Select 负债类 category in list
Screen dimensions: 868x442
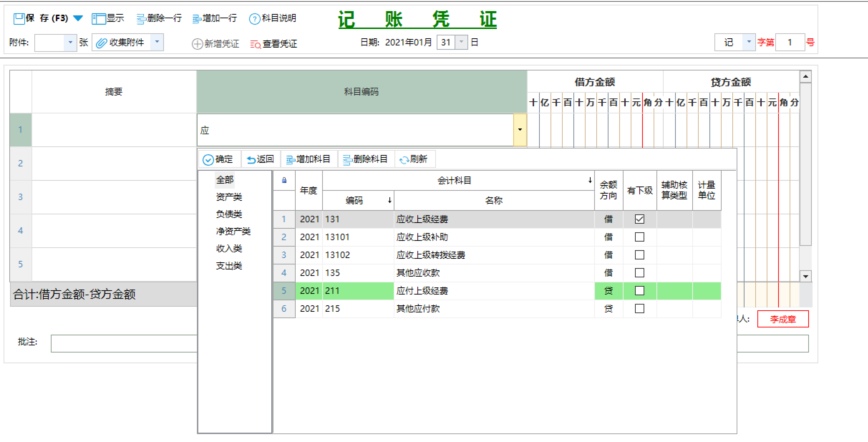(x=229, y=214)
